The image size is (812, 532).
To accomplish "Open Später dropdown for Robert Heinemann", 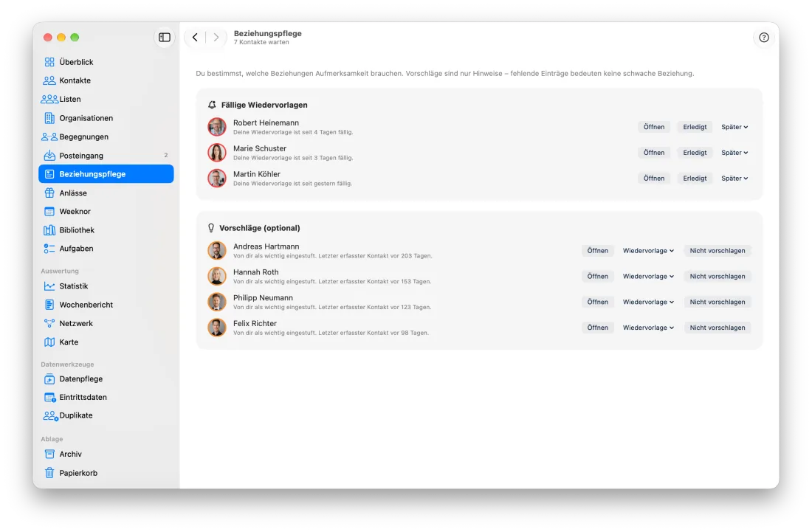I will click(x=734, y=127).
